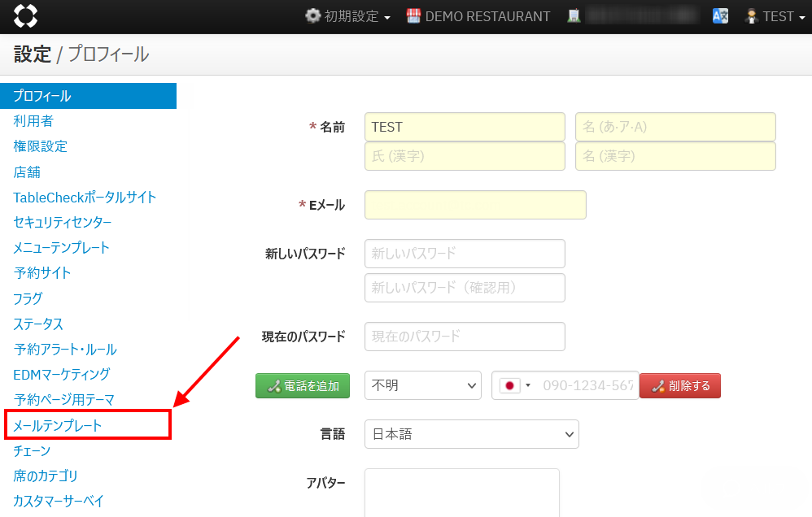Open 利用者 in the settings sidebar
Viewport: 812px width, 517px height.
[33, 121]
